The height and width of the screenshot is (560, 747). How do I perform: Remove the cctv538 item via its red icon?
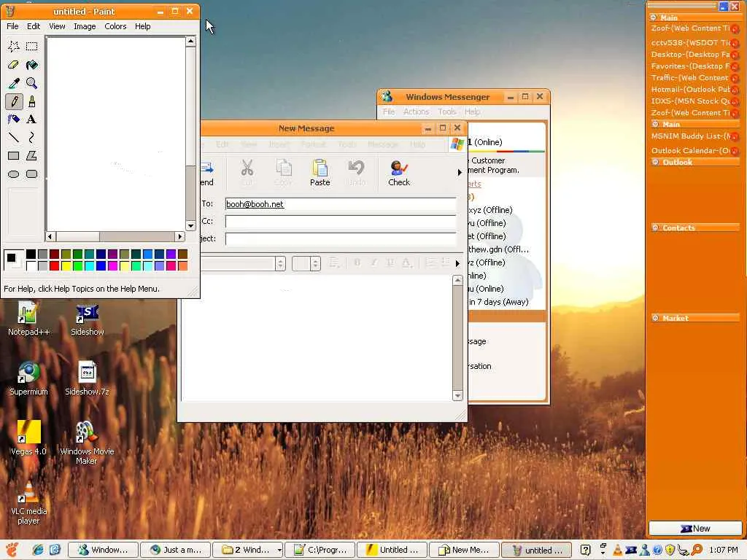[735, 43]
